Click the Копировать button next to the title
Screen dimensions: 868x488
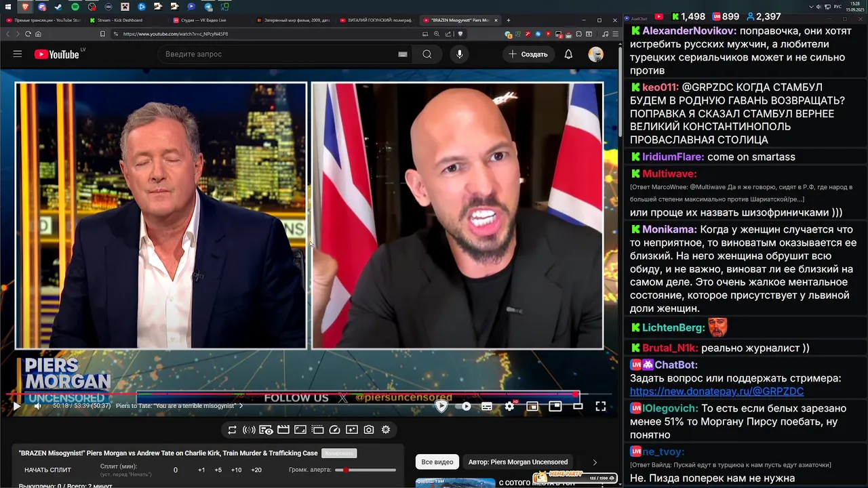click(x=338, y=453)
